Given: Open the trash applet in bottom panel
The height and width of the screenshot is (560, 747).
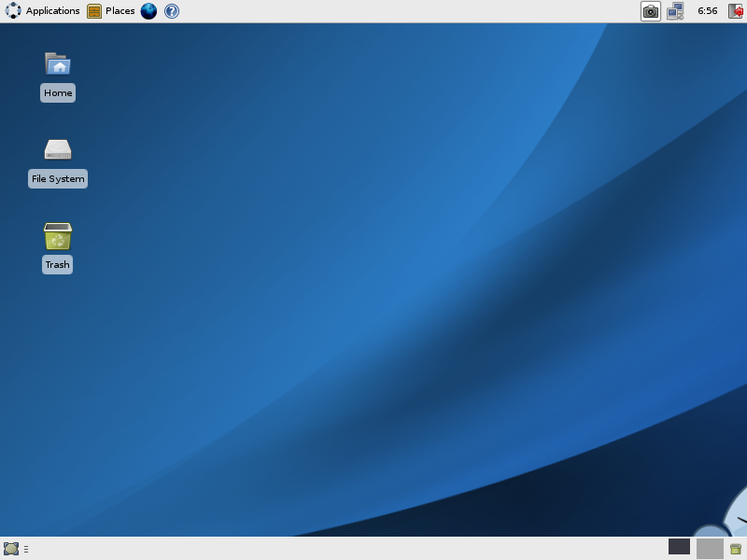Looking at the screenshot, I should [736, 549].
